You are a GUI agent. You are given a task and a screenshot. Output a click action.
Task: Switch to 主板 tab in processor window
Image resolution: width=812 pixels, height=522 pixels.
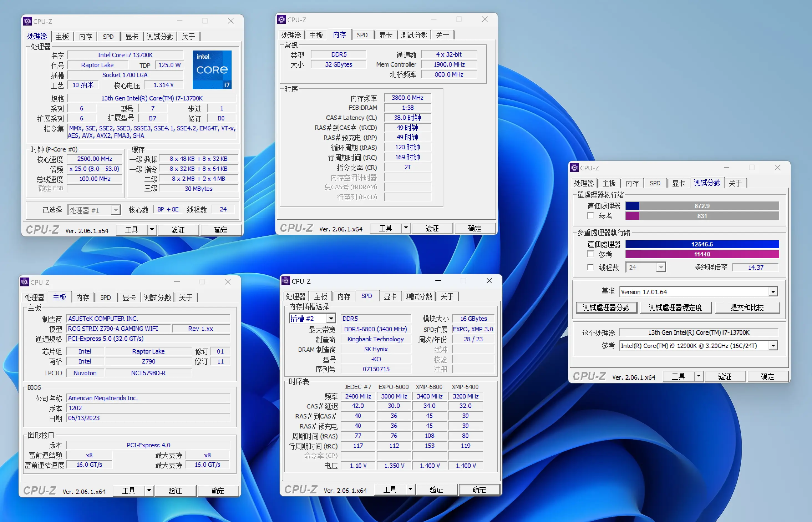pyautogui.click(x=62, y=37)
